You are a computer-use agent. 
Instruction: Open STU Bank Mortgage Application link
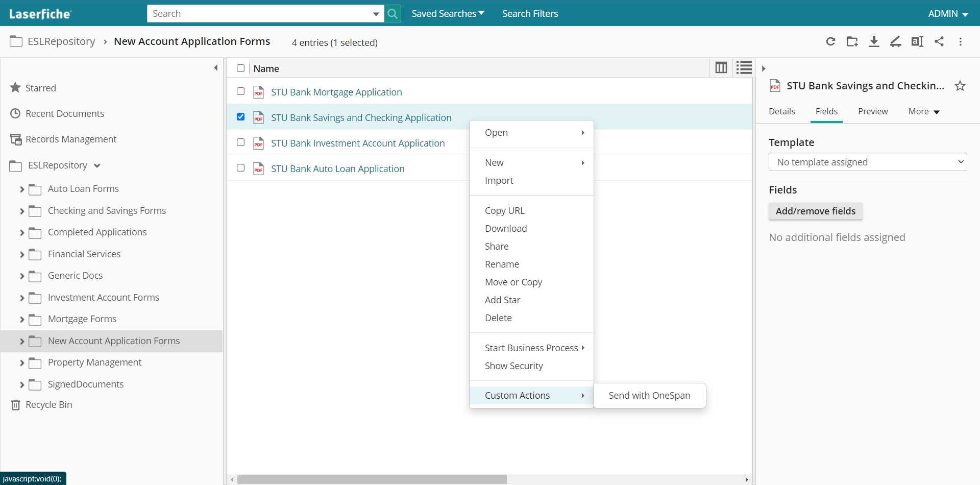[x=336, y=92]
